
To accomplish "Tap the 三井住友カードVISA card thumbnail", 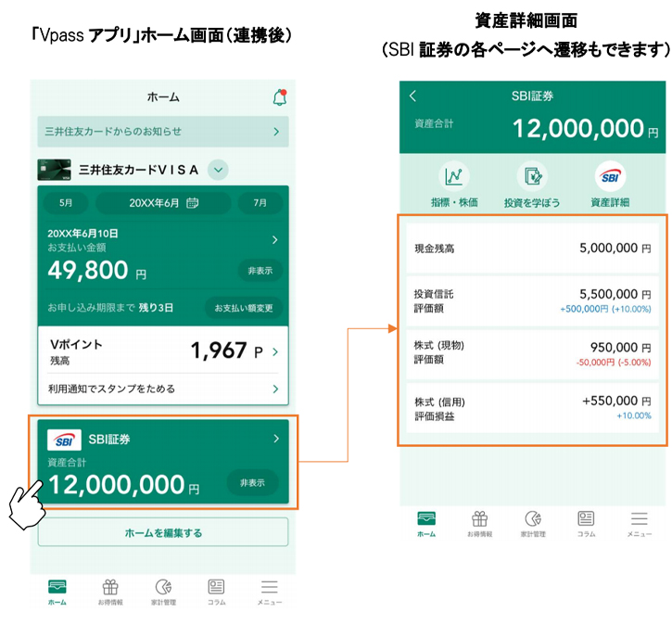I will point(54,170).
